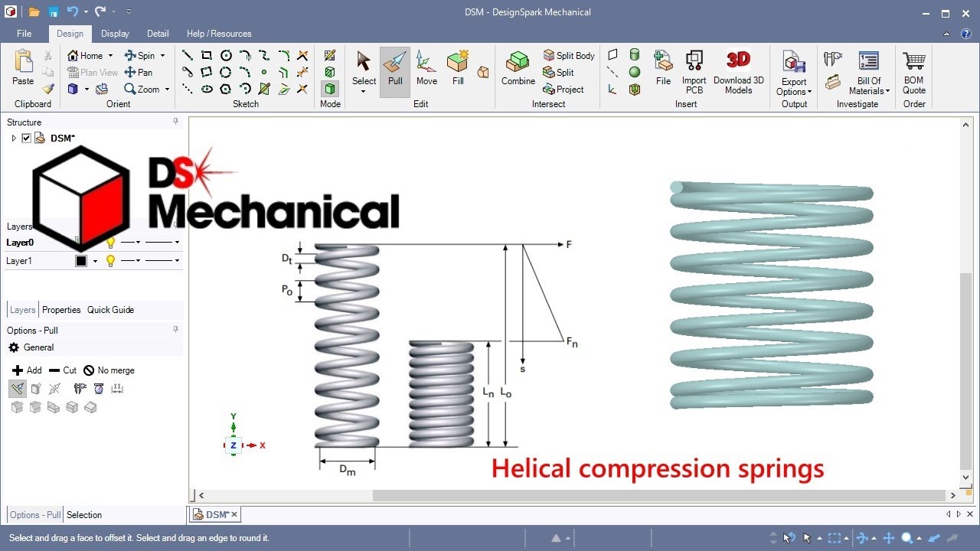
Task: Open the Help / Resources tab
Action: 219,34
